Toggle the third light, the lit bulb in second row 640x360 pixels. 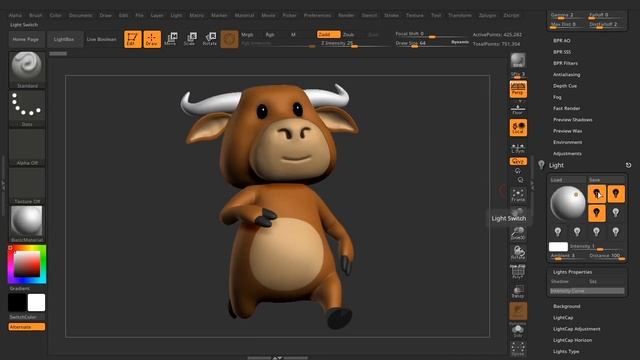[x=597, y=213]
